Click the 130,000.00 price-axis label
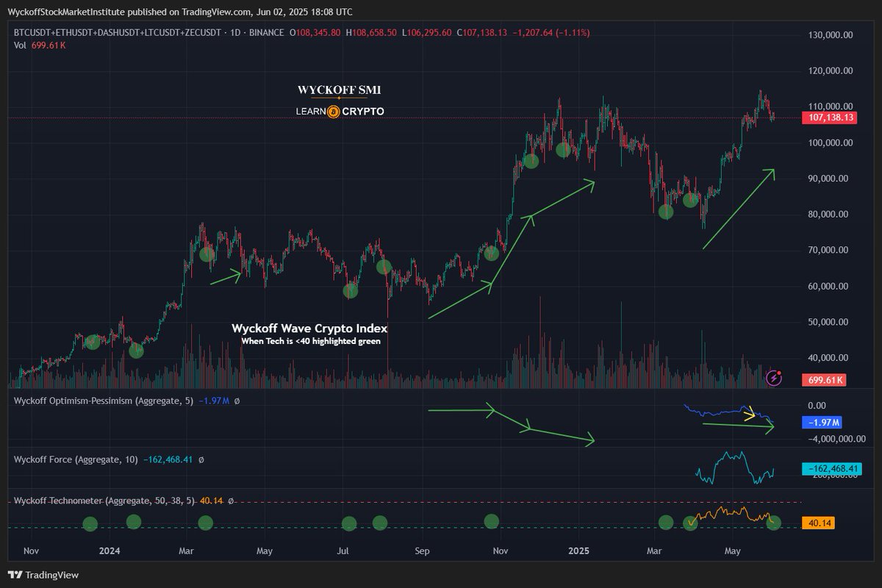 click(x=831, y=35)
